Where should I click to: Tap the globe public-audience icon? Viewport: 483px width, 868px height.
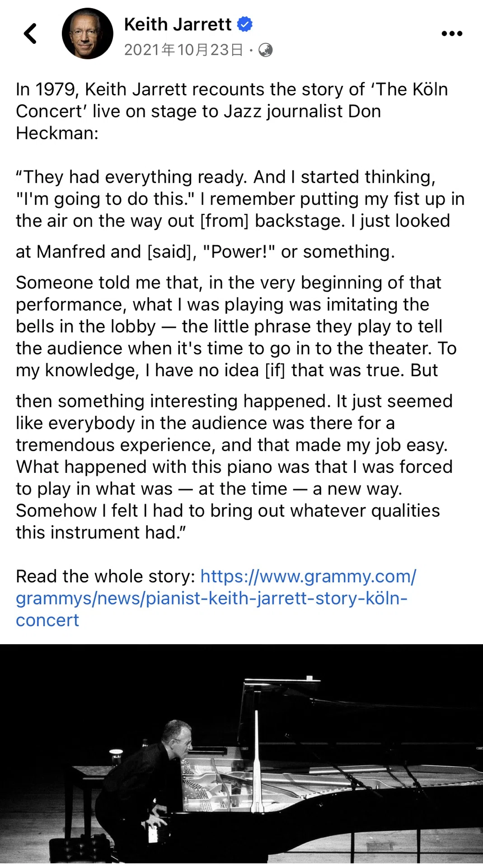[266, 50]
